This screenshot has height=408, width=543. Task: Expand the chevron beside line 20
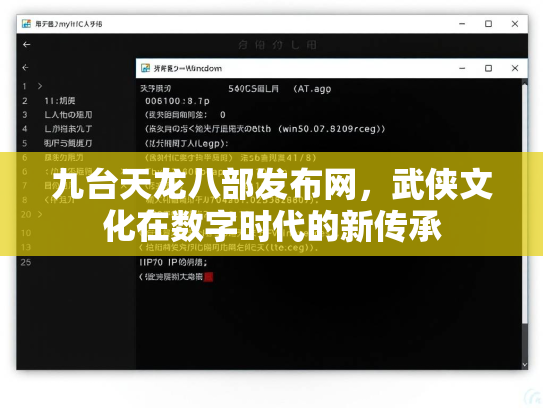40,214
